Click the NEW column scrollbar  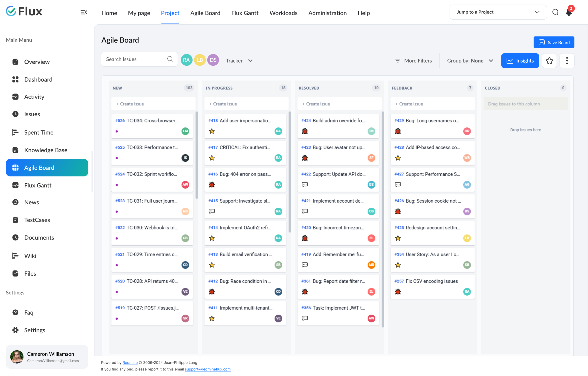click(197, 155)
